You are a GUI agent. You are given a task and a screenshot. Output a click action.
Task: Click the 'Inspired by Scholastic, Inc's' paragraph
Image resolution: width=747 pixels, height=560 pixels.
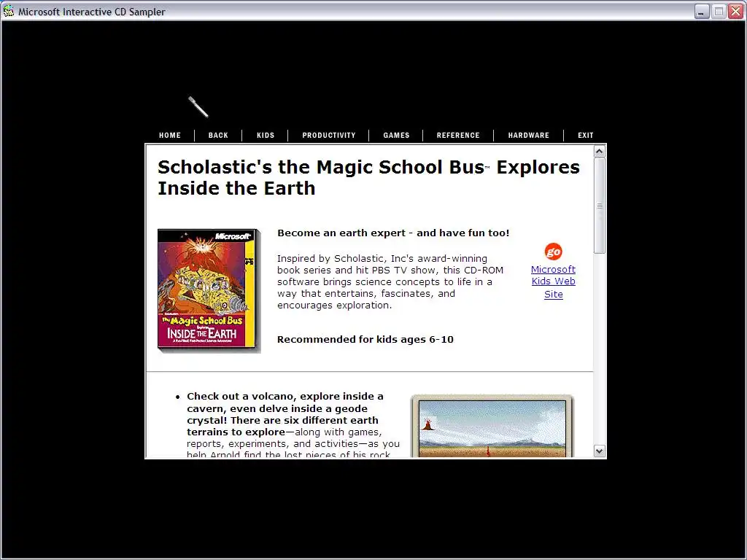[x=390, y=282]
